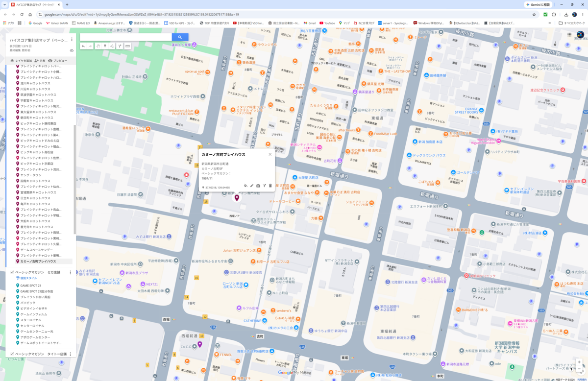Click the directions icon in info card

(264, 186)
